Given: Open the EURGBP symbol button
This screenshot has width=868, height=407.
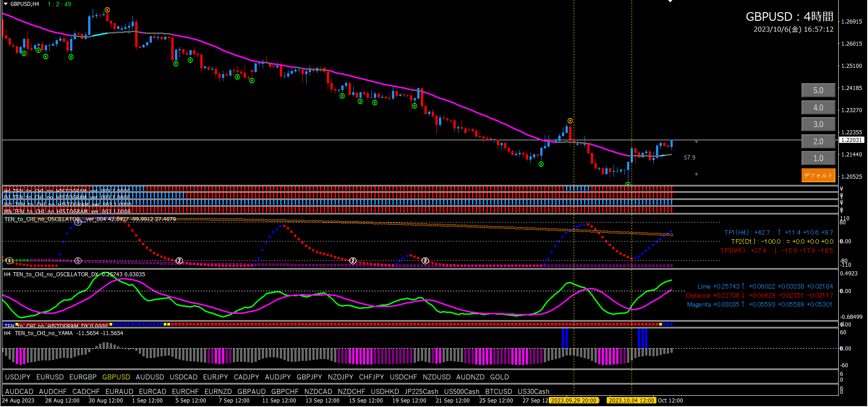Looking at the screenshot, I should click(x=83, y=377).
